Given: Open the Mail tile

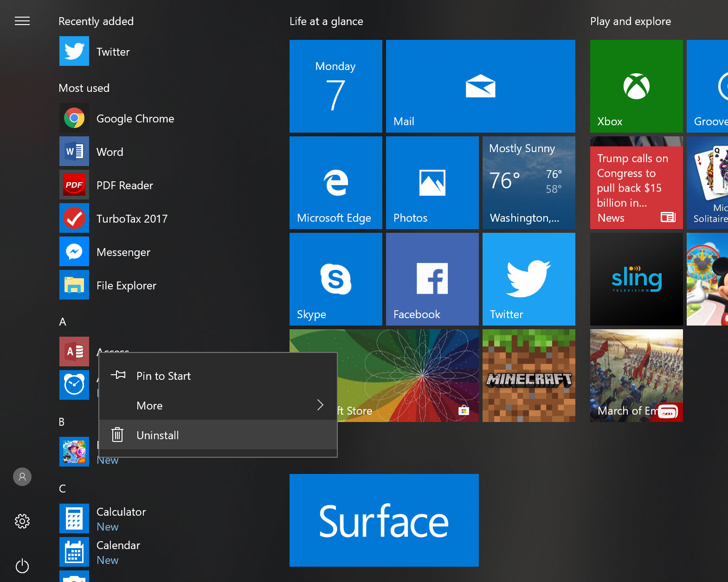Looking at the screenshot, I should pyautogui.click(x=481, y=86).
